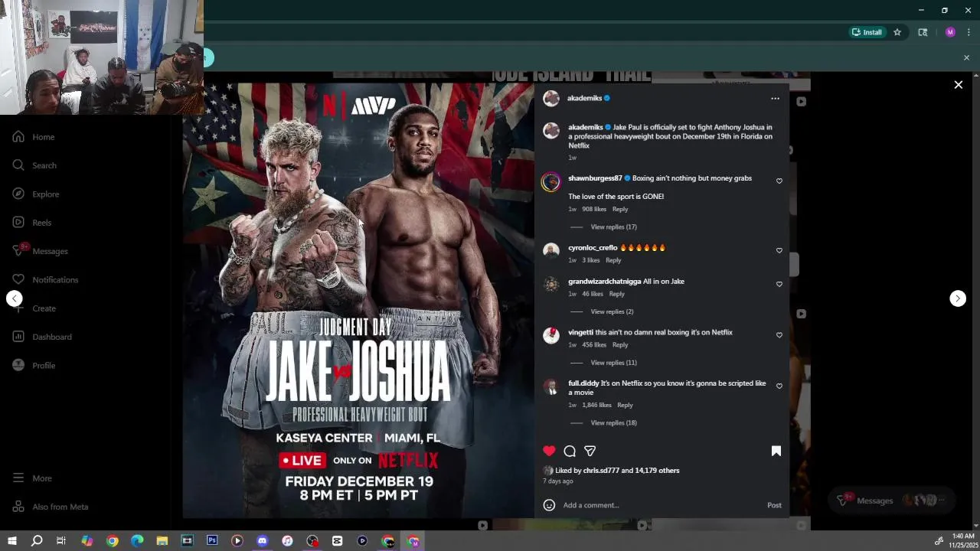Click the Jake vs Joshua poster image
This screenshot has height=551, width=980.
point(358,301)
